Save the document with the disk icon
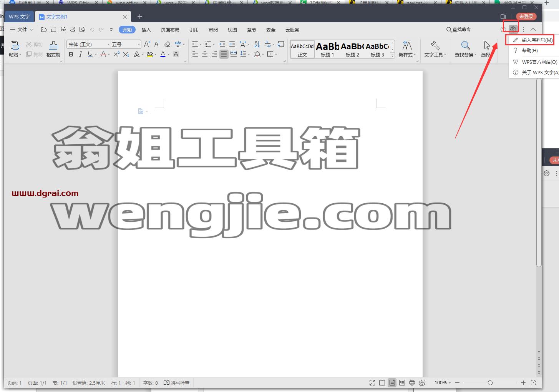The width and height of the screenshot is (559, 392). click(53, 30)
